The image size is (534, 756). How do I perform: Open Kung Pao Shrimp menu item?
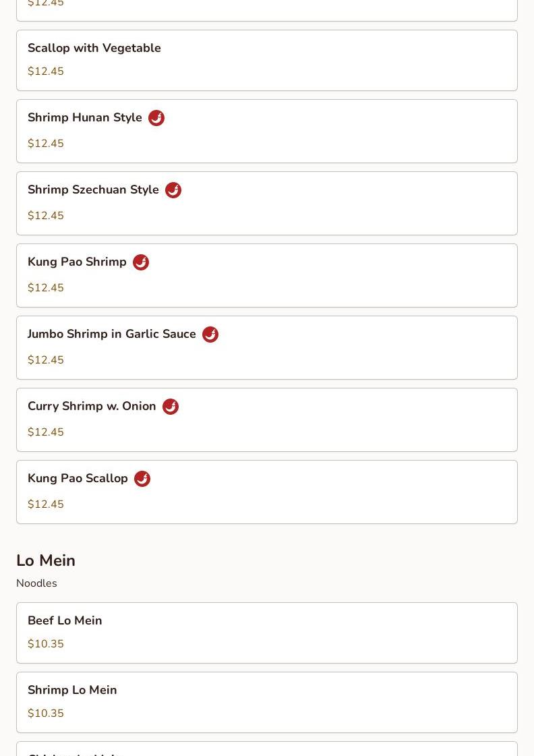pyautogui.click(x=267, y=275)
